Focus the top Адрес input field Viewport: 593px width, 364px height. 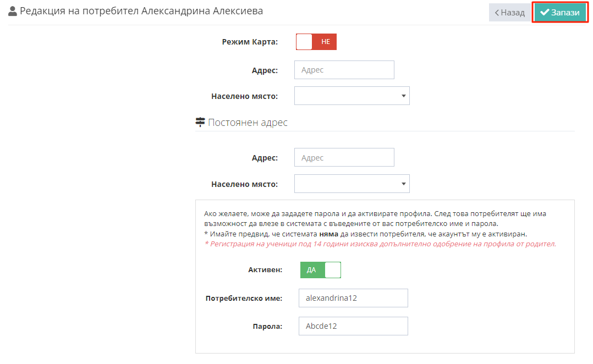pyautogui.click(x=344, y=70)
